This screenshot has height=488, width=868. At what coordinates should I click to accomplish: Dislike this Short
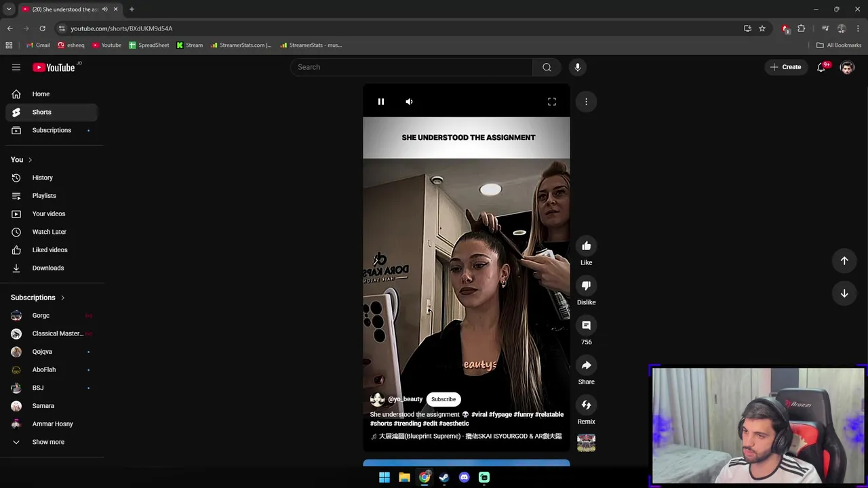pyautogui.click(x=587, y=286)
